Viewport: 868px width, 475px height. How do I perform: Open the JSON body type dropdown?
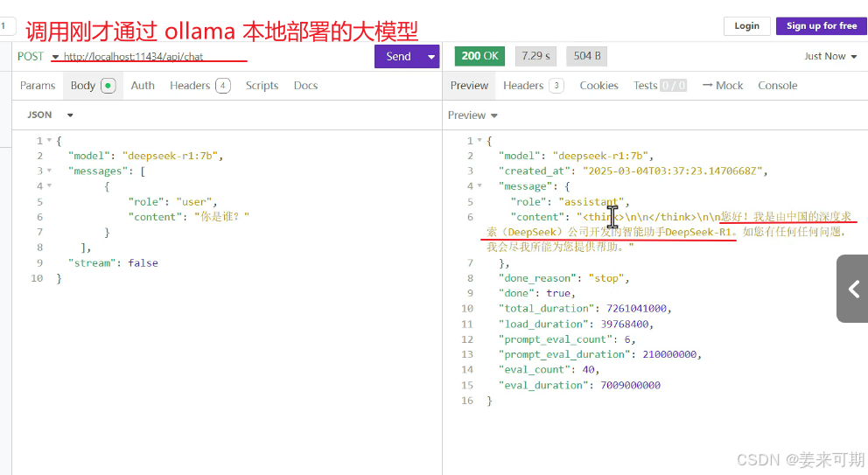pos(51,115)
